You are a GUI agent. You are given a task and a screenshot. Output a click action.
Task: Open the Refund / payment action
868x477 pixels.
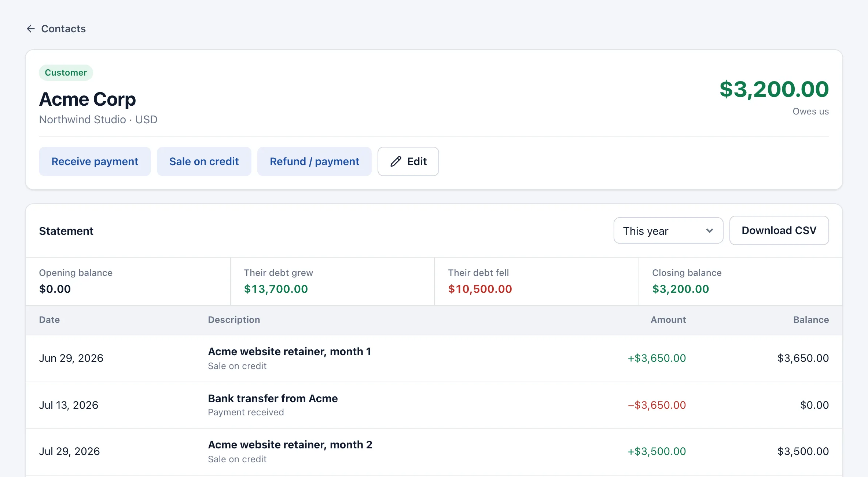[314, 161]
